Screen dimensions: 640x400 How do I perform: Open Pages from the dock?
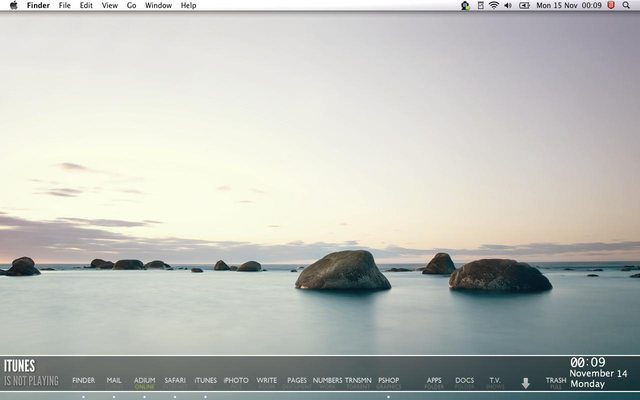click(297, 381)
